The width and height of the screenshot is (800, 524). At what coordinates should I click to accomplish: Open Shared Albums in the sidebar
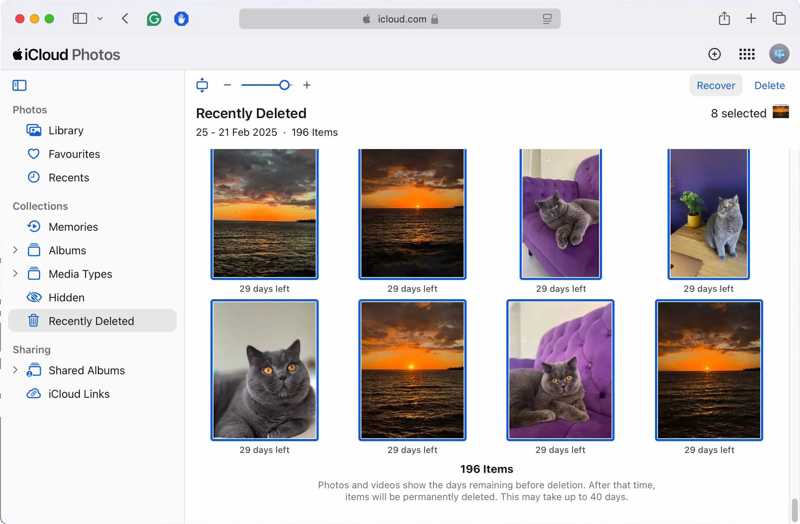[x=87, y=370]
